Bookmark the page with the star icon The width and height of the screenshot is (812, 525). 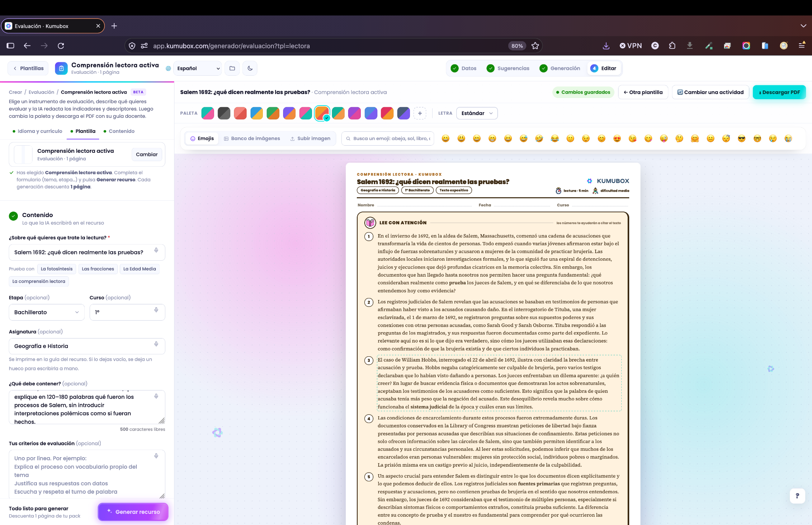click(x=535, y=46)
